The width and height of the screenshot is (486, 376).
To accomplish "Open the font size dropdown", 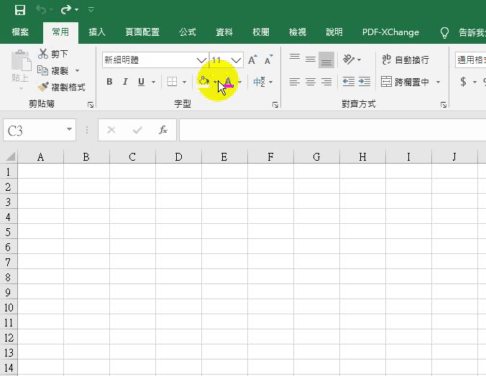I will tap(236, 60).
